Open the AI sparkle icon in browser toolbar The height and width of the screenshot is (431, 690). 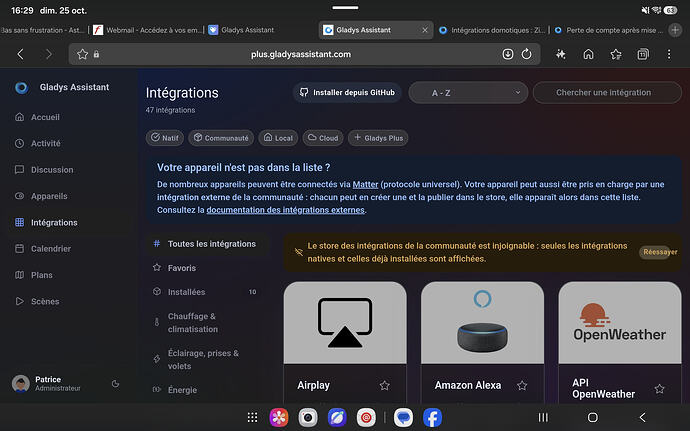click(560, 54)
